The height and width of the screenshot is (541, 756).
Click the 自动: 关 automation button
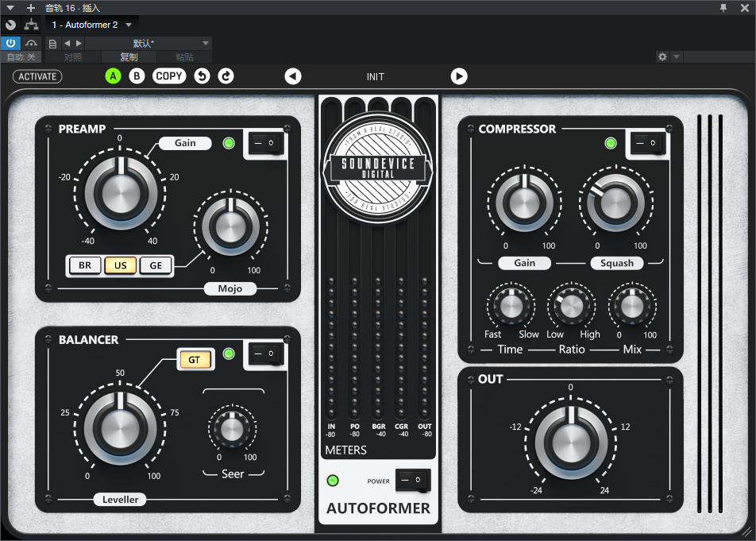(x=21, y=57)
